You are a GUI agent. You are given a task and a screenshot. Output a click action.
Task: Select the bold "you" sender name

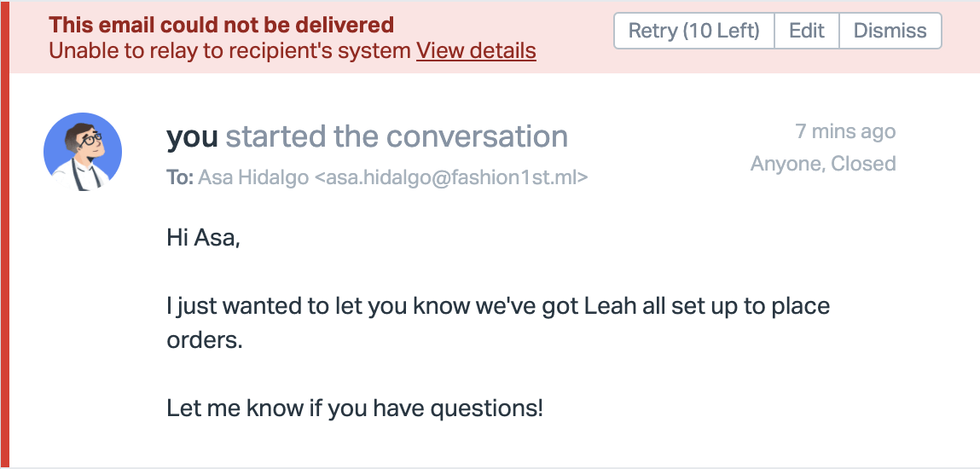pyautogui.click(x=193, y=136)
